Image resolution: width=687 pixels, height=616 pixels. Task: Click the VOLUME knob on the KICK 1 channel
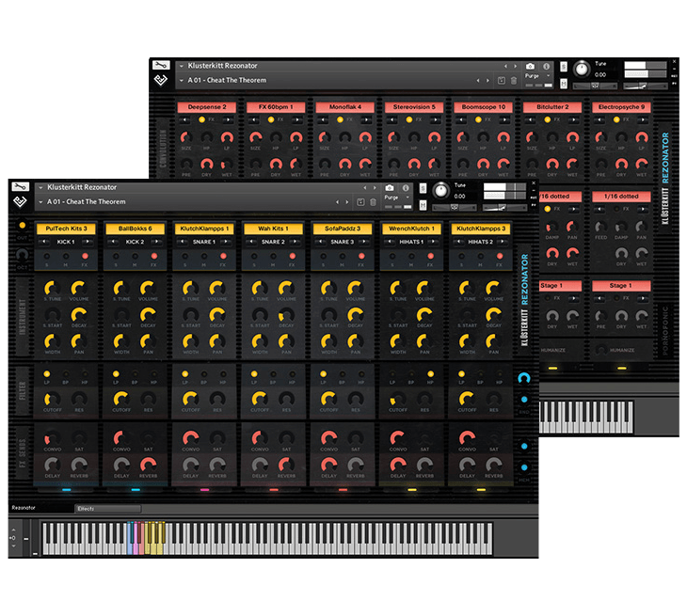coord(79,288)
